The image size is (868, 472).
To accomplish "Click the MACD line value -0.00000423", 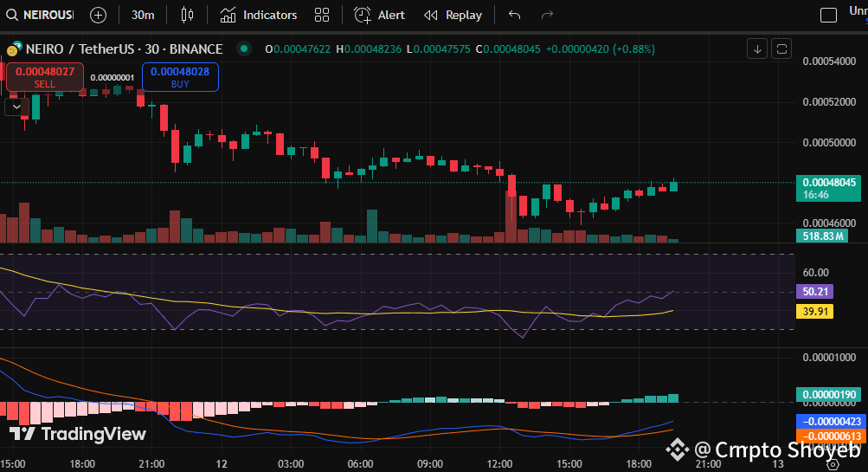I will click(832, 422).
